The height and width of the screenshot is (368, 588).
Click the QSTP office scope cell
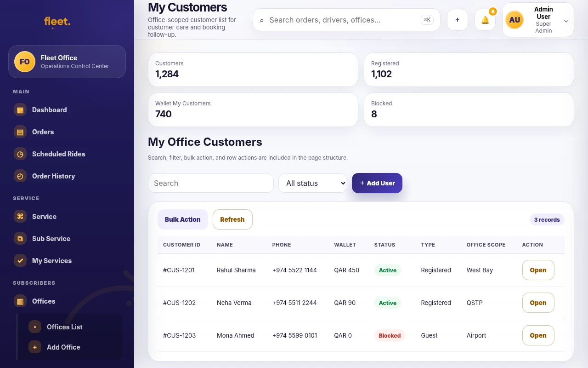coord(475,303)
